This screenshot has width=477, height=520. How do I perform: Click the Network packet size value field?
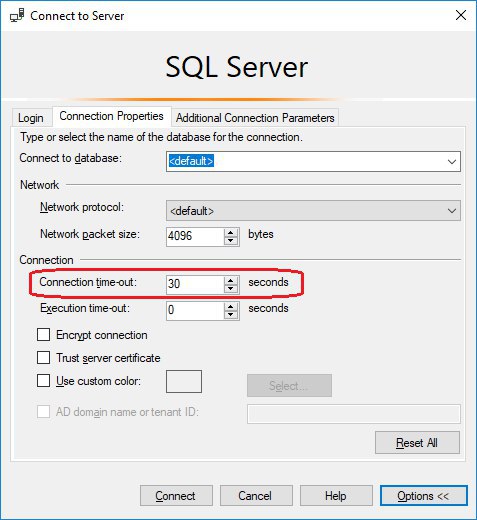(x=195, y=237)
